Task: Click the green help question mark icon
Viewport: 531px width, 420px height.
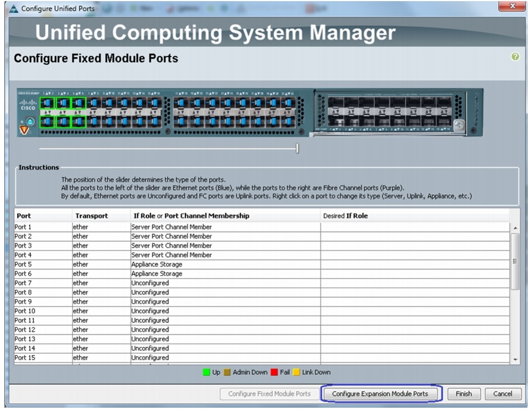Action: point(515,57)
